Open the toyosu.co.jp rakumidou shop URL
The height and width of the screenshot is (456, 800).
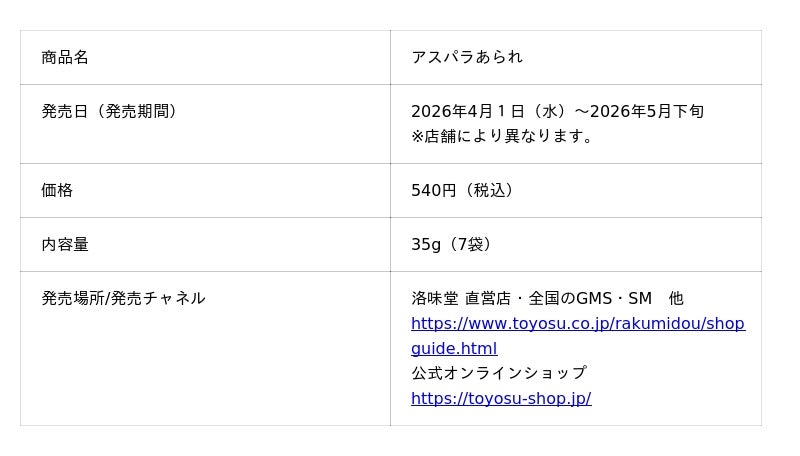coord(577,324)
